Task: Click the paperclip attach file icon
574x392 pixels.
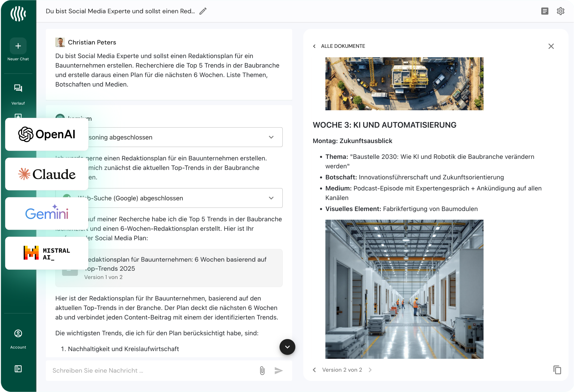Action: tap(262, 370)
